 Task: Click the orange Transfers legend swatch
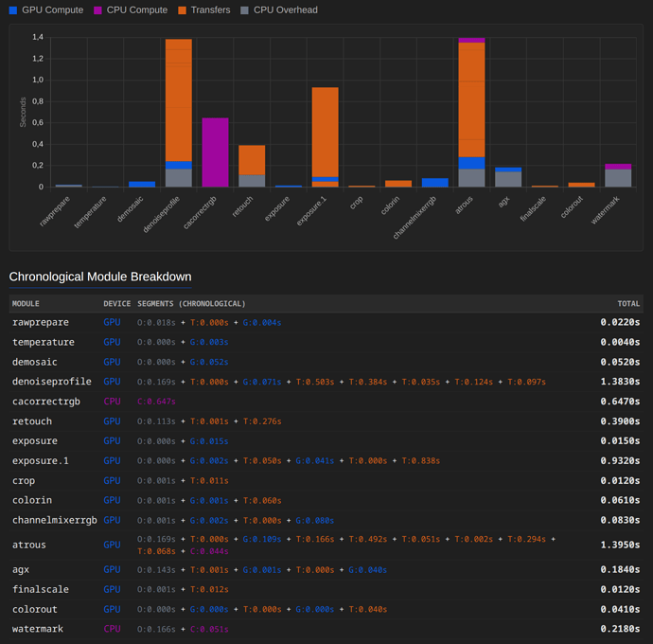click(x=183, y=10)
